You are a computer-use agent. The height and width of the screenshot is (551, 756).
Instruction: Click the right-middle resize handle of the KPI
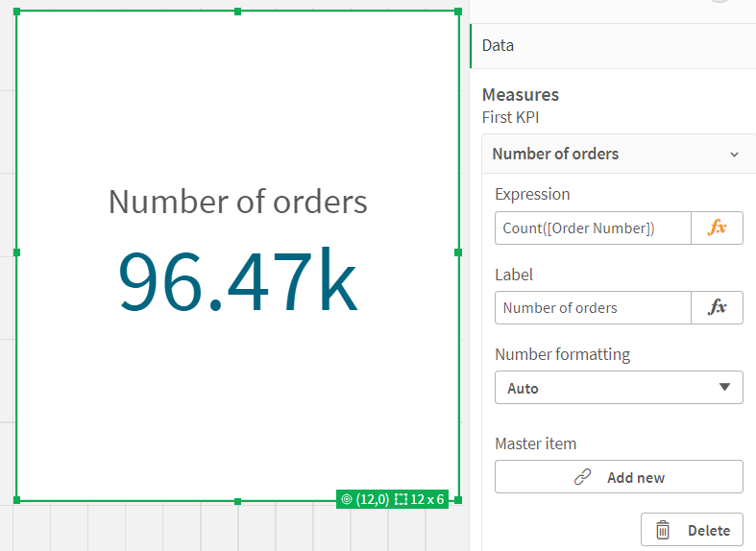[x=458, y=252]
